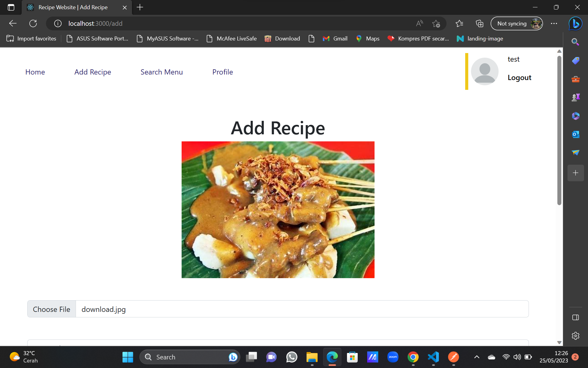
Task: Navigate to Search Menu
Action: [x=162, y=72]
